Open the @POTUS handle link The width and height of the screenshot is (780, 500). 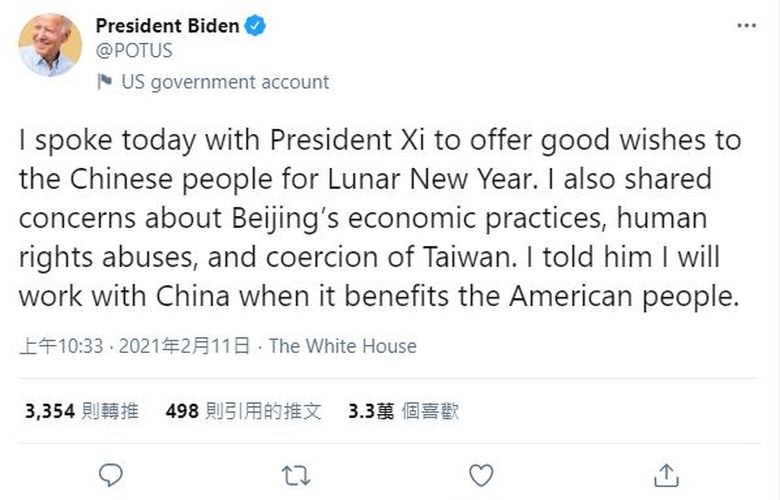pos(134,50)
